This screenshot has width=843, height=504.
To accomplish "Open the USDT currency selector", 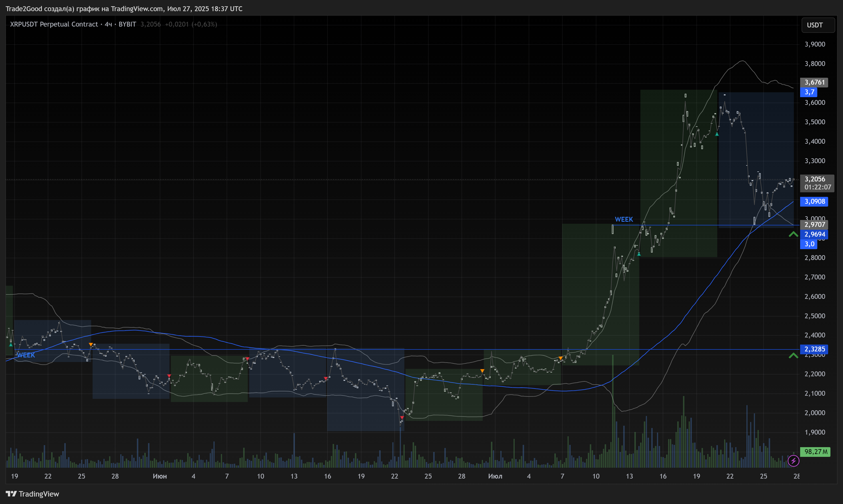I will [818, 25].
